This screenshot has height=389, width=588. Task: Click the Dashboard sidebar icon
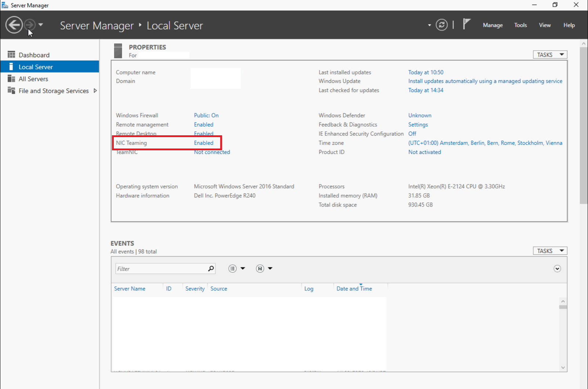click(11, 55)
